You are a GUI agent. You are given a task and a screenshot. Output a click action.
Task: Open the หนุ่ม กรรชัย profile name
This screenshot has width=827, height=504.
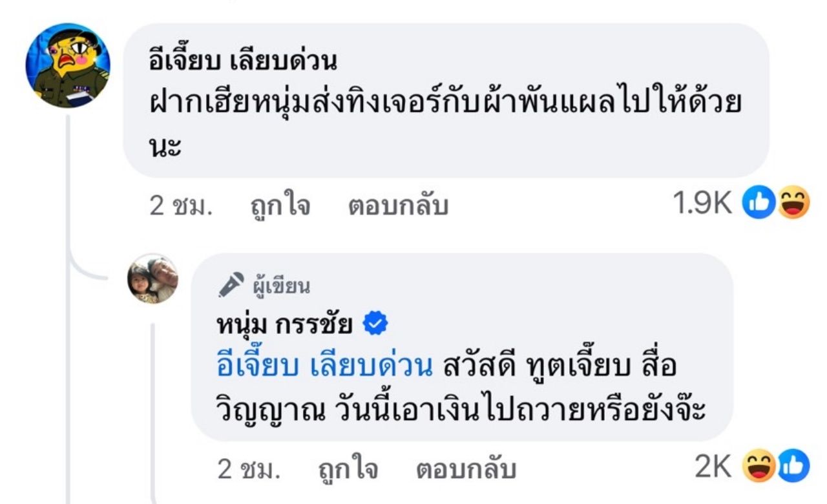[284, 324]
